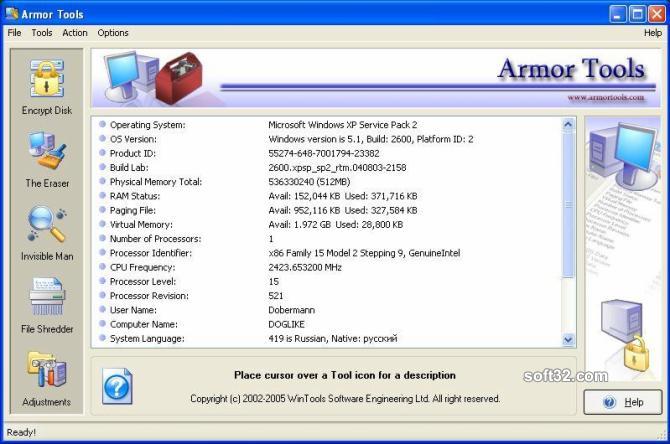The width and height of the screenshot is (670, 444).
Task: Select the Build Lab row label
Action: 129,168
